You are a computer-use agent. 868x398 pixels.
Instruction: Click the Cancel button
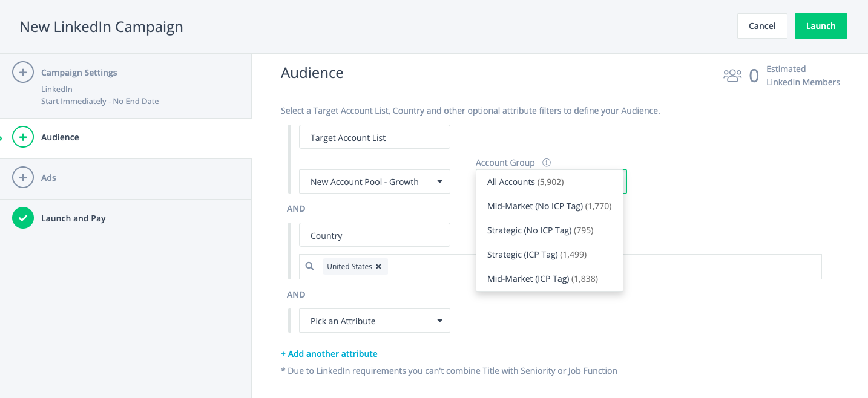[762, 26]
